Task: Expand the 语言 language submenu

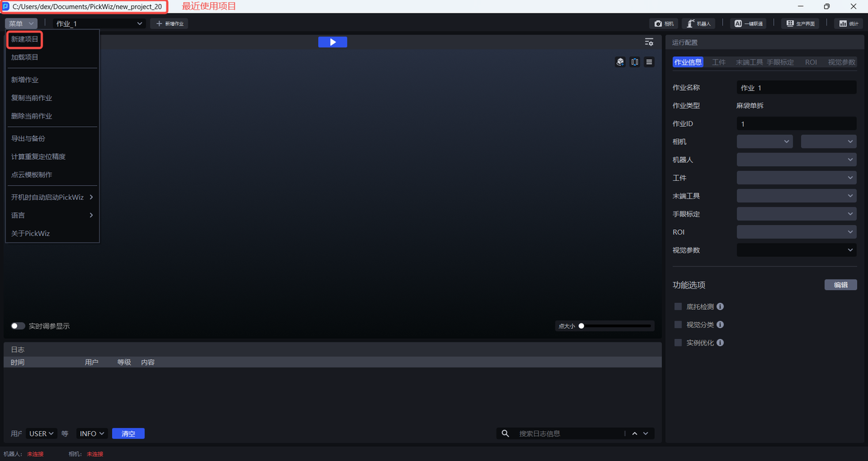Action: [x=52, y=216]
